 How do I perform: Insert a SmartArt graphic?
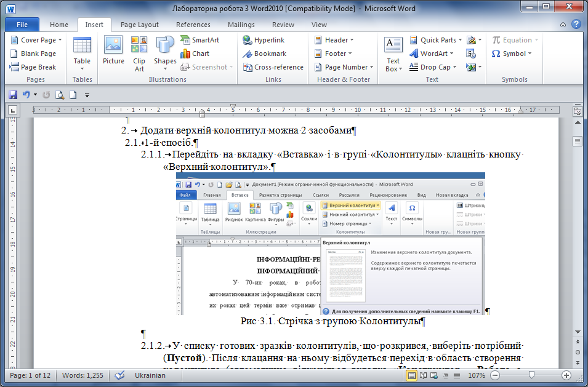(200, 40)
